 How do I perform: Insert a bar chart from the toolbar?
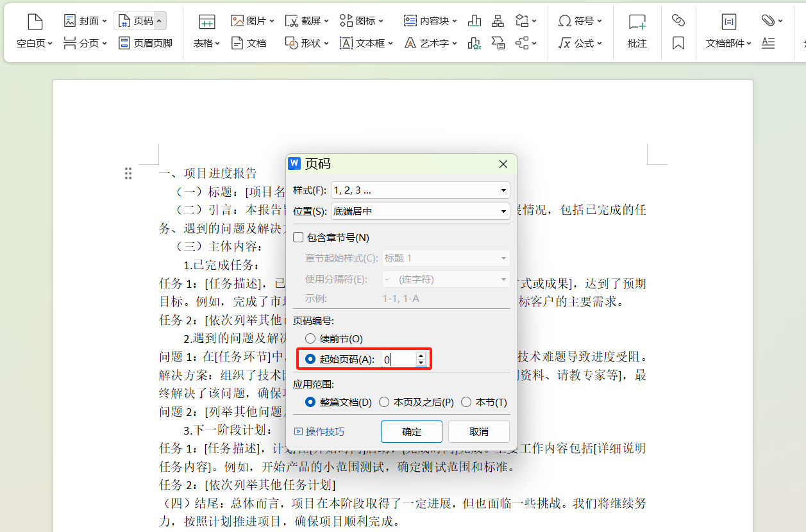474,21
